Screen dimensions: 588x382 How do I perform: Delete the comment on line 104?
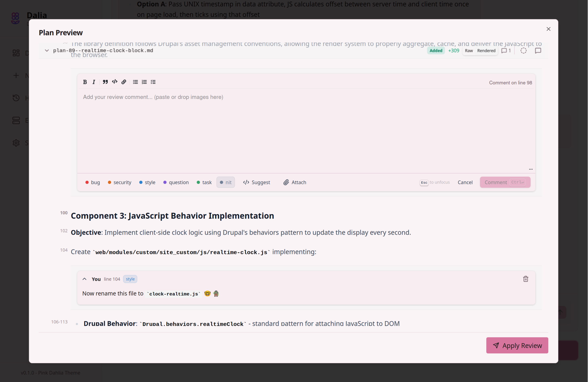coord(526,279)
